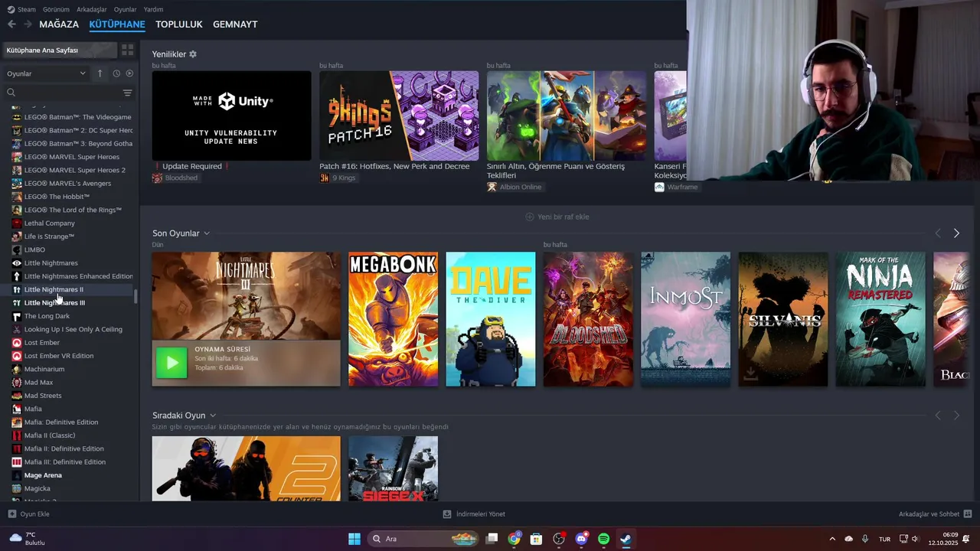The image size is (980, 551).
Task: Open the Yardım menu
Action: [153, 9]
